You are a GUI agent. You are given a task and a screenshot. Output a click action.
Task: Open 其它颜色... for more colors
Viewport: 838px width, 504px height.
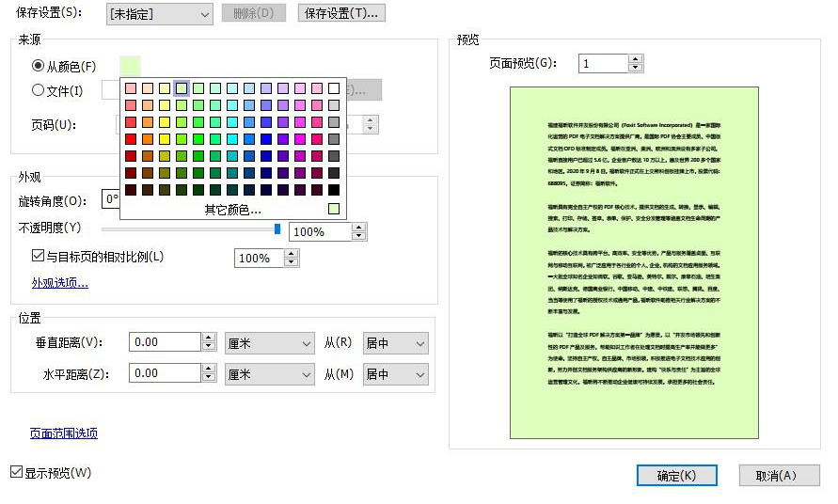pos(232,210)
